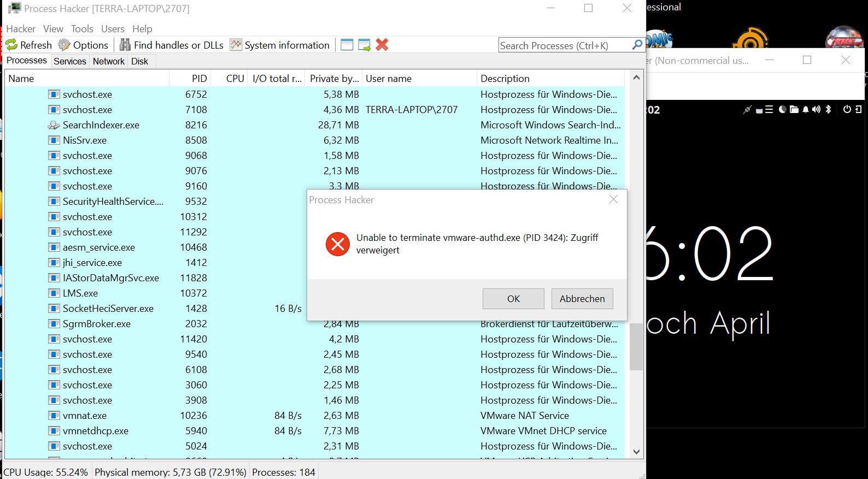Click Process Hacker title bar app icon
The height and width of the screenshot is (479, 868).
[x=14, y=8]
